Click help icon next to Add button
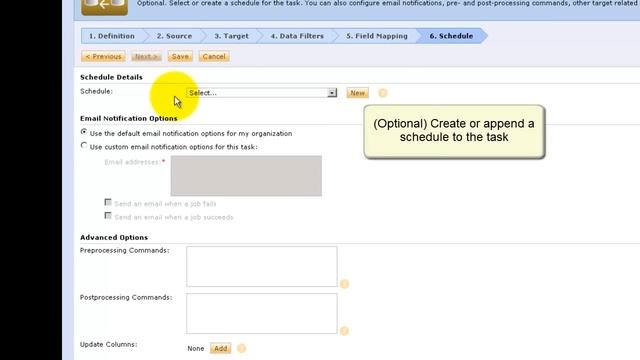The image size is (640, 360). (241, 348)
